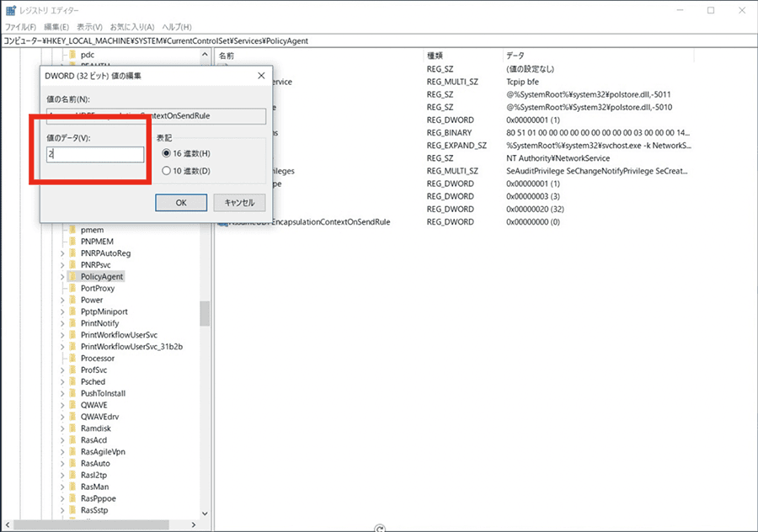Click the RasMan folder icon
The height and width of the screenshot is (532, 758).
click(73, 487)
